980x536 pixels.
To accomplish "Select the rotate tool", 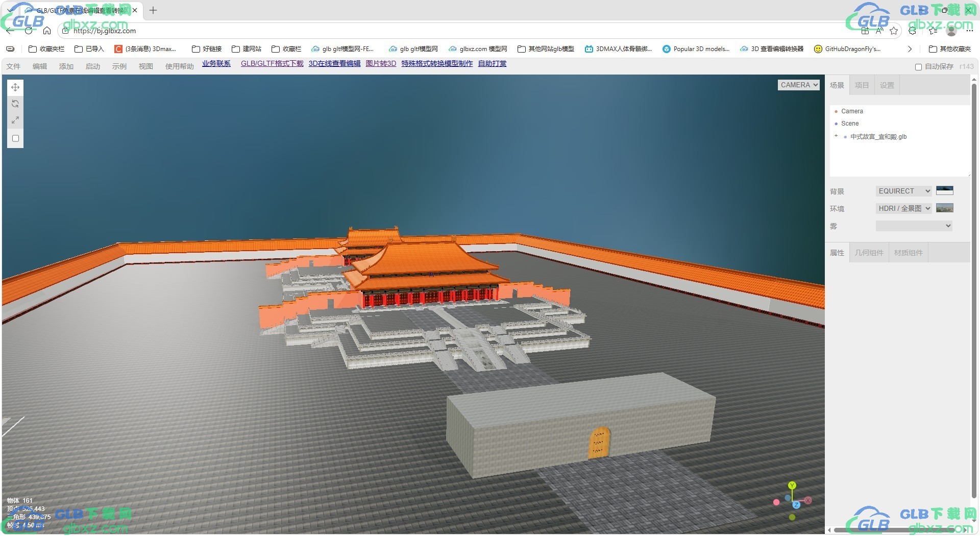I will [15, 104].
